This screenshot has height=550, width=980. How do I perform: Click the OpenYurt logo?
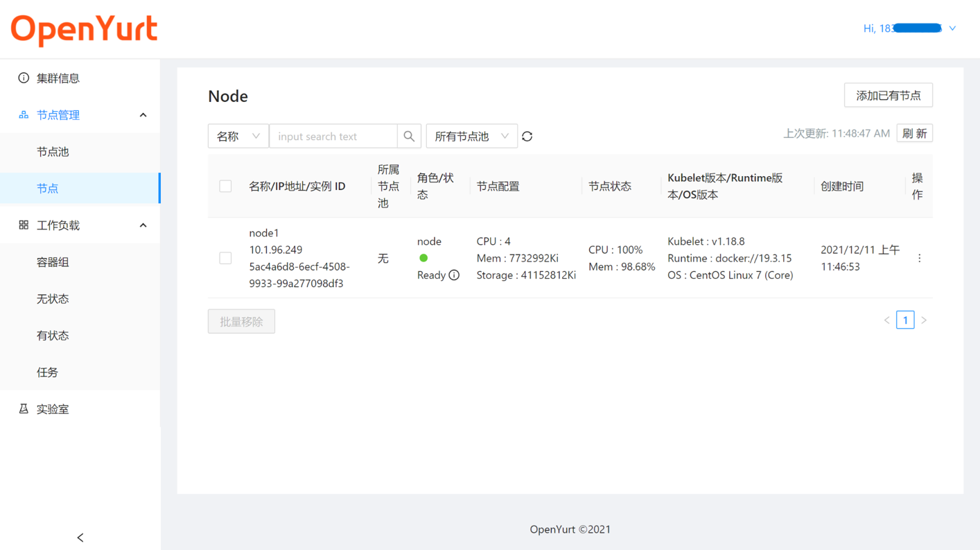[x=84, y=30]
